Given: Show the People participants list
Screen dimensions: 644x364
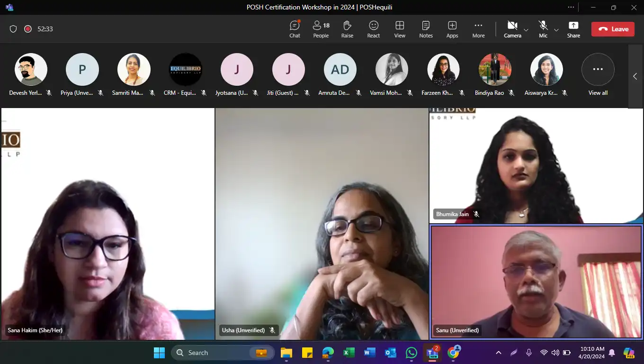Looking at the screenshot, I should tap(321, 29).
